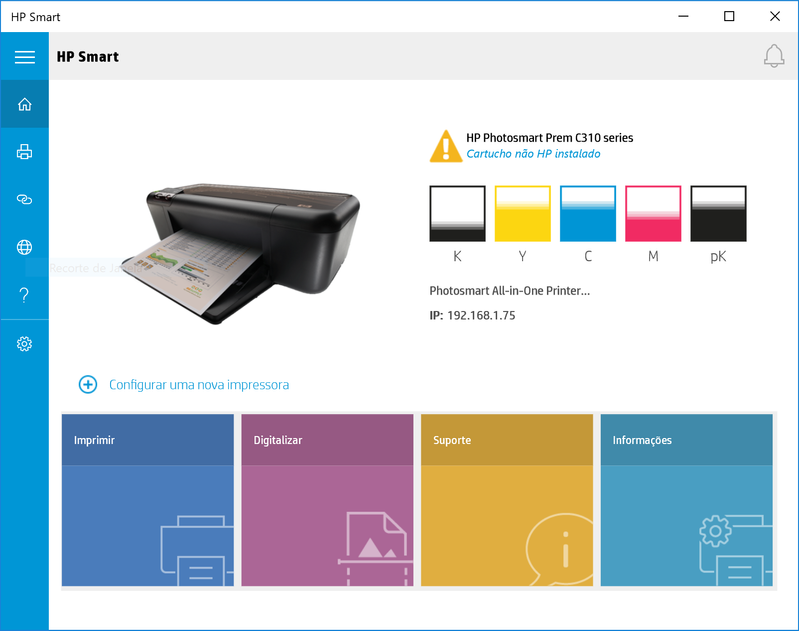Click the black K ink level
799x631 pixels.
point(458,214)
